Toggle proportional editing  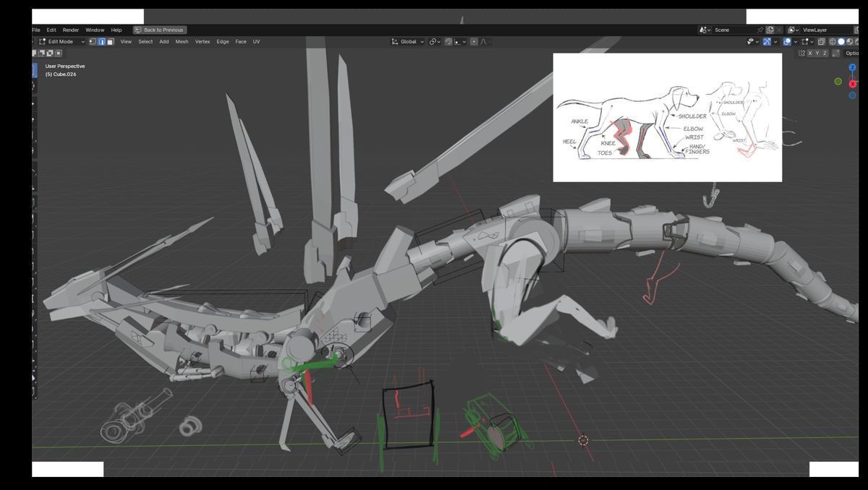pos(474,42)
